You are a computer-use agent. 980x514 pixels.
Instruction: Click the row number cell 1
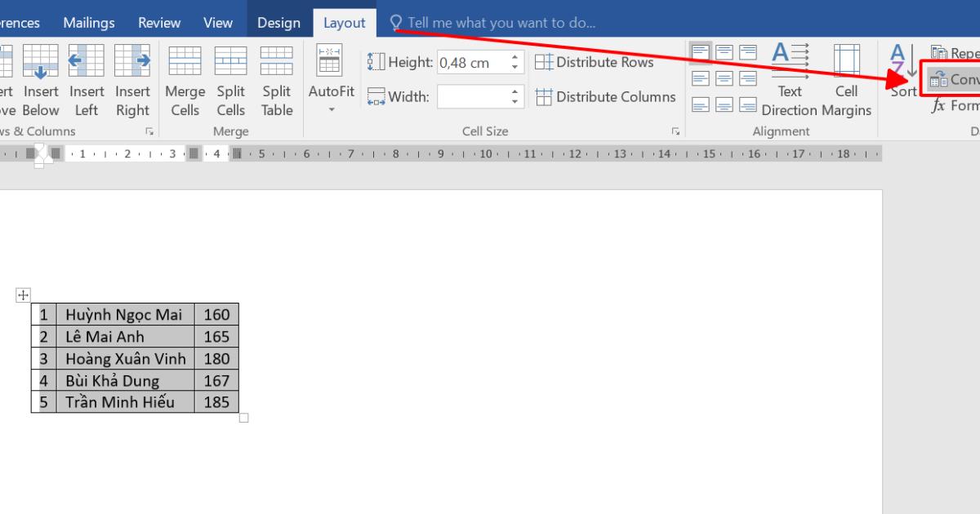[x=44, y=314]
